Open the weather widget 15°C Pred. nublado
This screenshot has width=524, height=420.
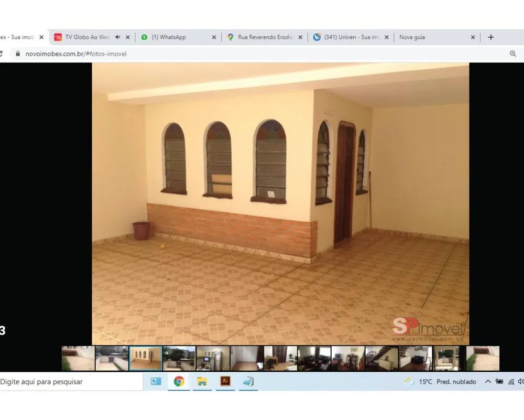coord(441,382)
